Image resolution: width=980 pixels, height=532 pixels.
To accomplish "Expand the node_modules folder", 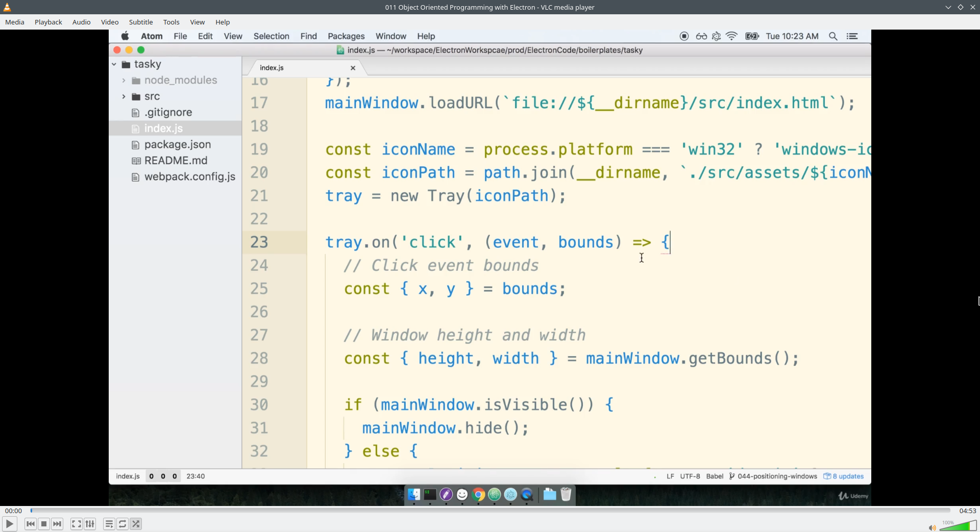I will tap(124, 81).
